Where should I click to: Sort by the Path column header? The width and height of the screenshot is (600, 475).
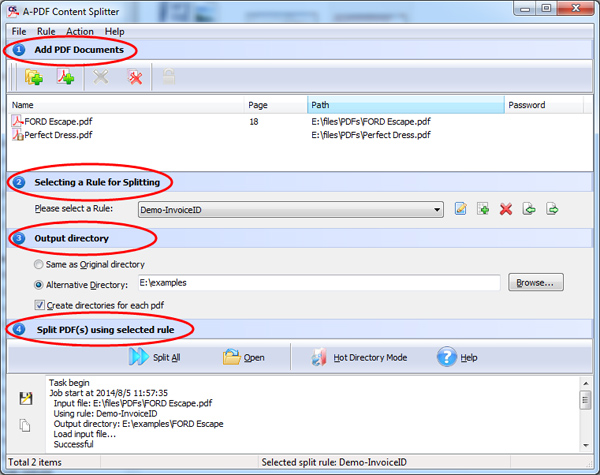pos(406,105)
